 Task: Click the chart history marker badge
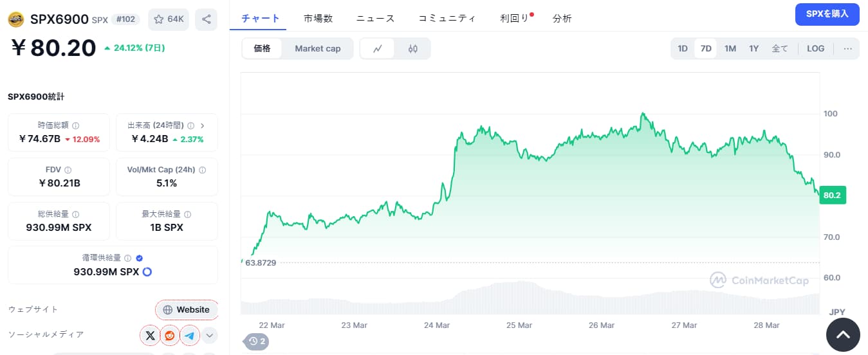pyautogui.click(x=257, y=341)
